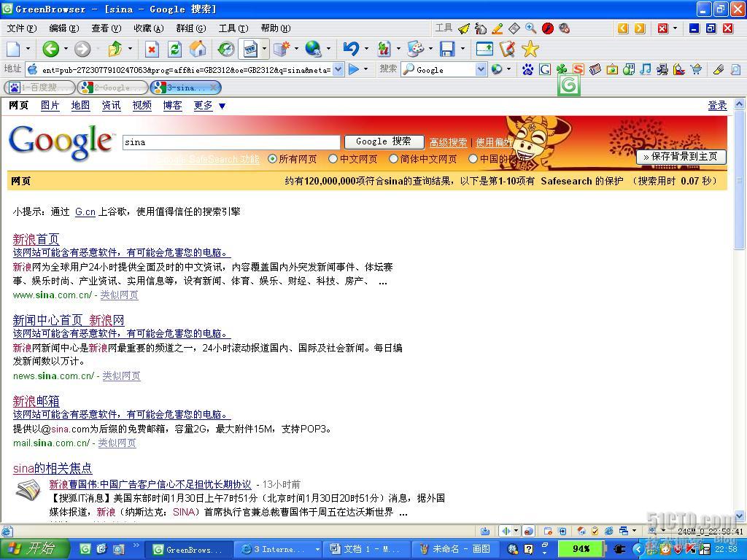Click the orange S Sogou search icon
Viewport: 747px width, 560px height.
[x=578, y=69]
